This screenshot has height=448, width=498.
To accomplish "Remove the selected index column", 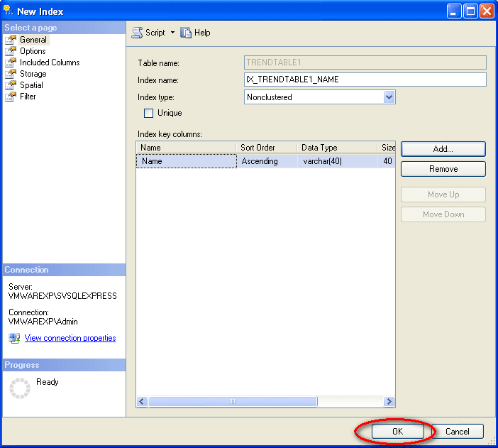I will point(443,169).
